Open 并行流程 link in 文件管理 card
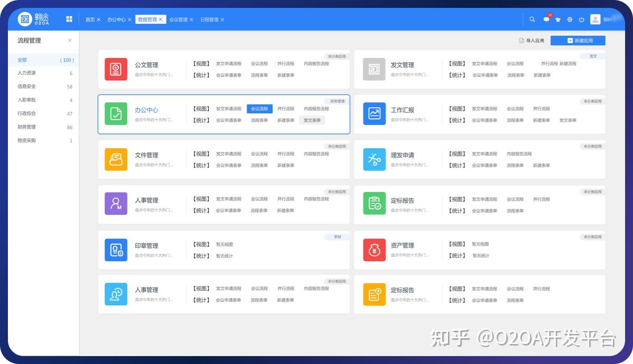 coord(286,154)
